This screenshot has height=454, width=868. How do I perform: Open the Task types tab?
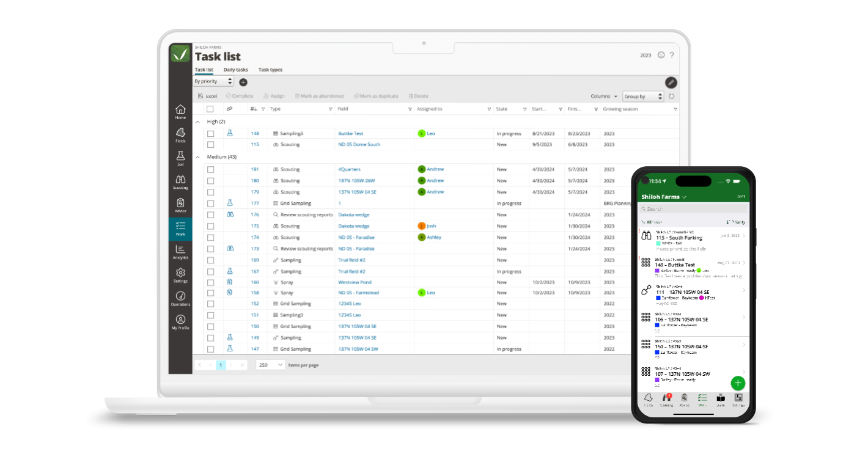point(270,70)
